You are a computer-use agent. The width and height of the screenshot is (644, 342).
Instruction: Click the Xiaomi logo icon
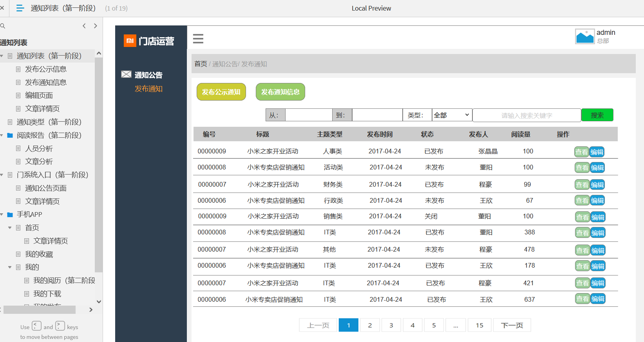(130, 41)
